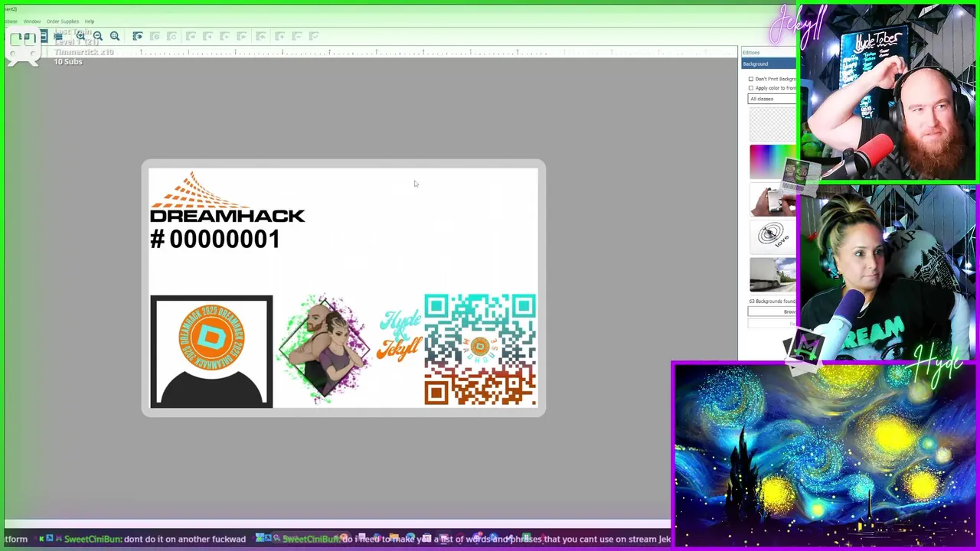Click the first record-navigation toolbar icon after zoom
980x551 pixels.
pos(138,36)
